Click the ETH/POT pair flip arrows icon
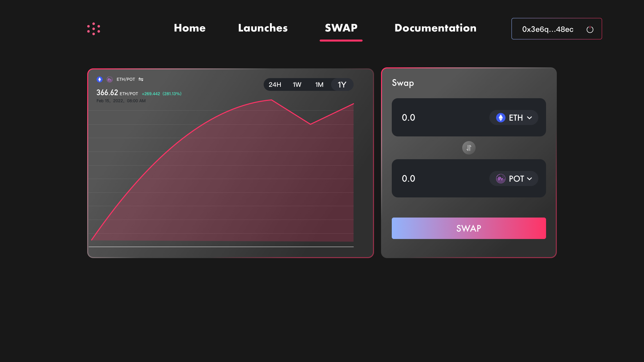This screenshot has width=644, height=362. click(x=141, y=79)
